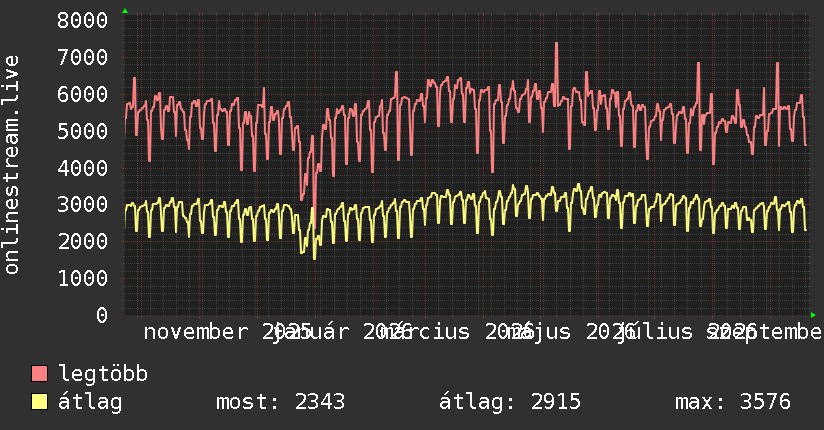Click the 1000 y-axis label
This screenshot has height=430, width=824.
tap(83, 278)
